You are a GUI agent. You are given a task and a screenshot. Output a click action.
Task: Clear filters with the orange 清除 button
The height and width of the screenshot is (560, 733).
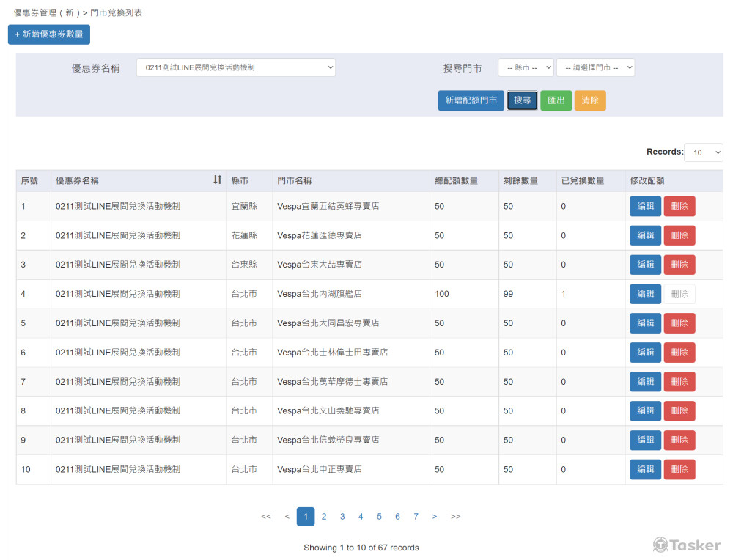click(x=590, y=100)
